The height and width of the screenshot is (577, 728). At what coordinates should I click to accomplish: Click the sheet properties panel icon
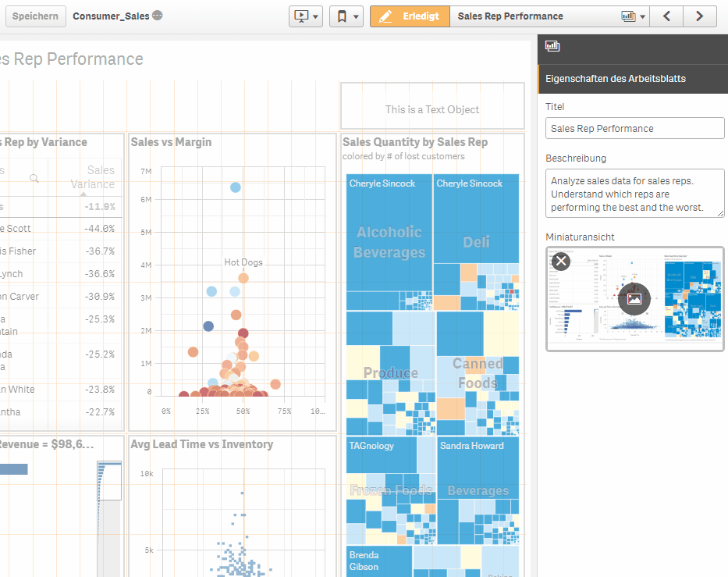[x=552, y=46]
